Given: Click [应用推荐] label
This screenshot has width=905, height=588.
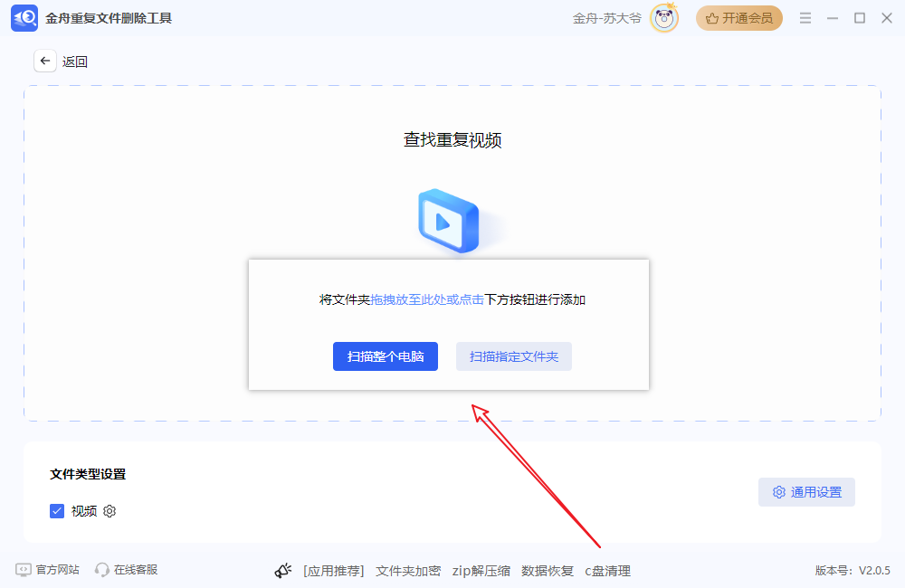Looking at the screenshot, I should coord(334,572).
